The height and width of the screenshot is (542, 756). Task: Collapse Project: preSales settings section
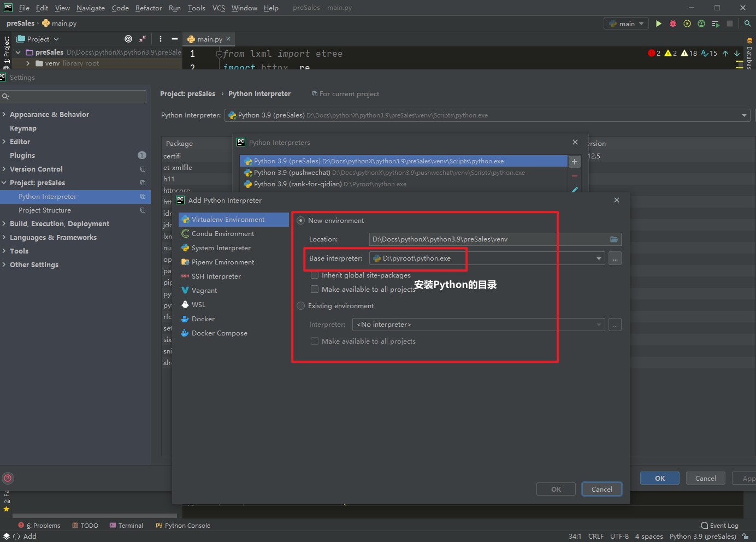[x=4, y=182]
